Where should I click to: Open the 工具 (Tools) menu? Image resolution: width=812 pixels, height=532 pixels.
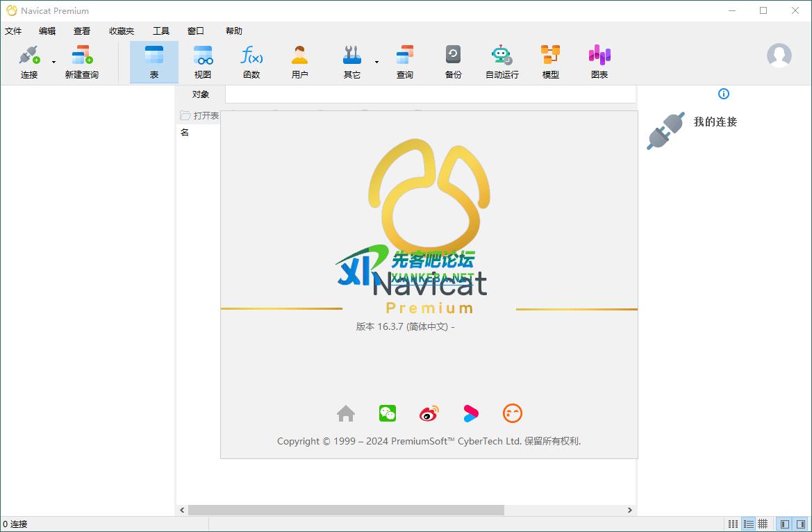[x=161, y=31]
